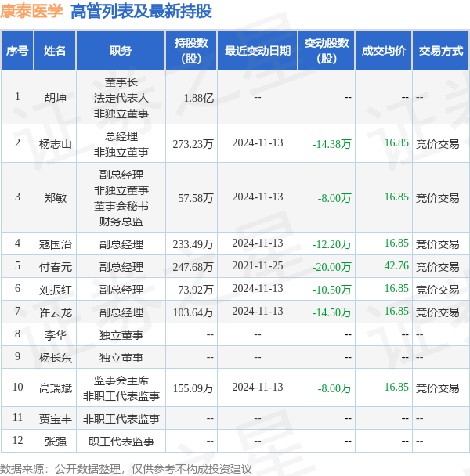Click the name 李华
Screen dimensions: 470x476
point(55,335)
